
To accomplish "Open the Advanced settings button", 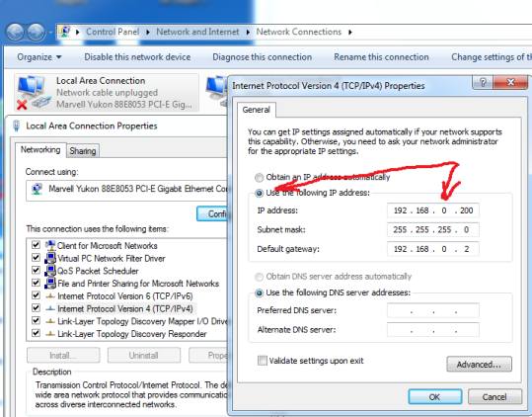I will click(479, 364).
